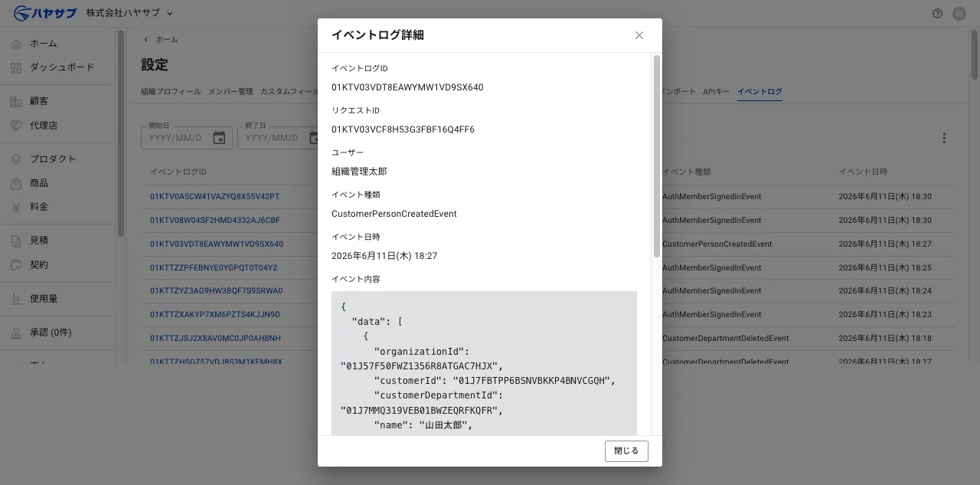Click the user name 組織管理太郎
Screen dimensions: 980x485
pos(359,172)
